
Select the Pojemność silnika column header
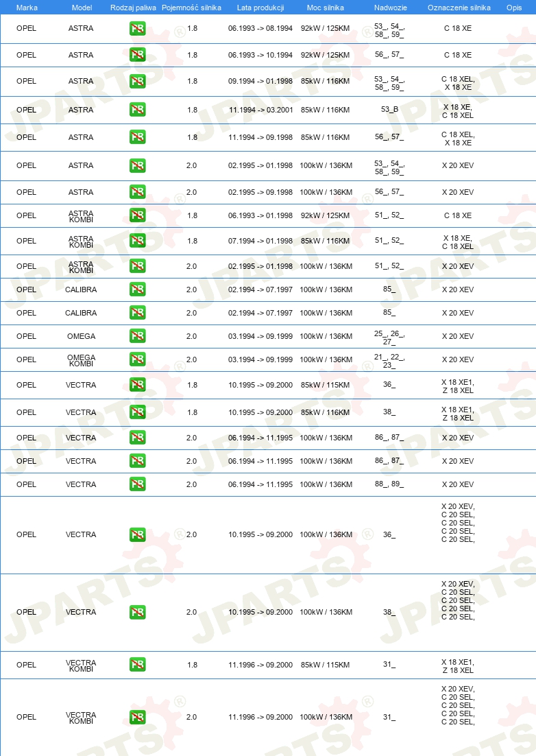pyautogui.click(x=192, y=8)
